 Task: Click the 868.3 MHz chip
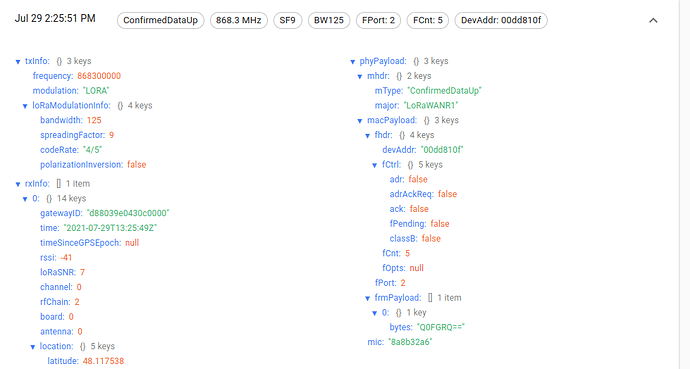[239, 20]
